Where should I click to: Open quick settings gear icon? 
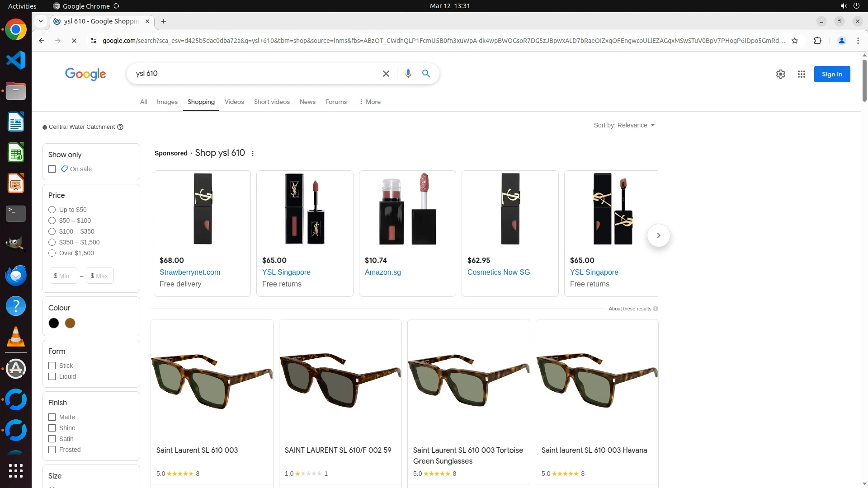(780, 74)
